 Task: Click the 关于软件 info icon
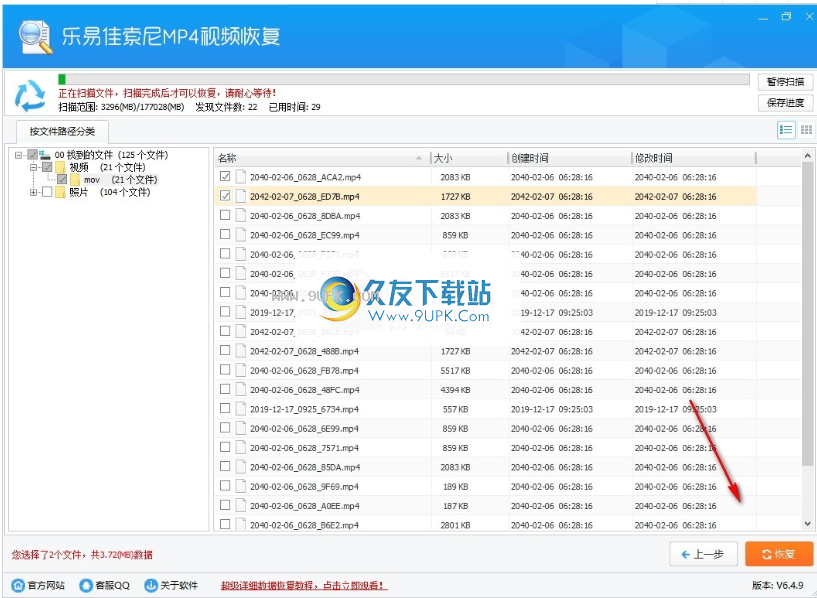(x=151, y=585)
